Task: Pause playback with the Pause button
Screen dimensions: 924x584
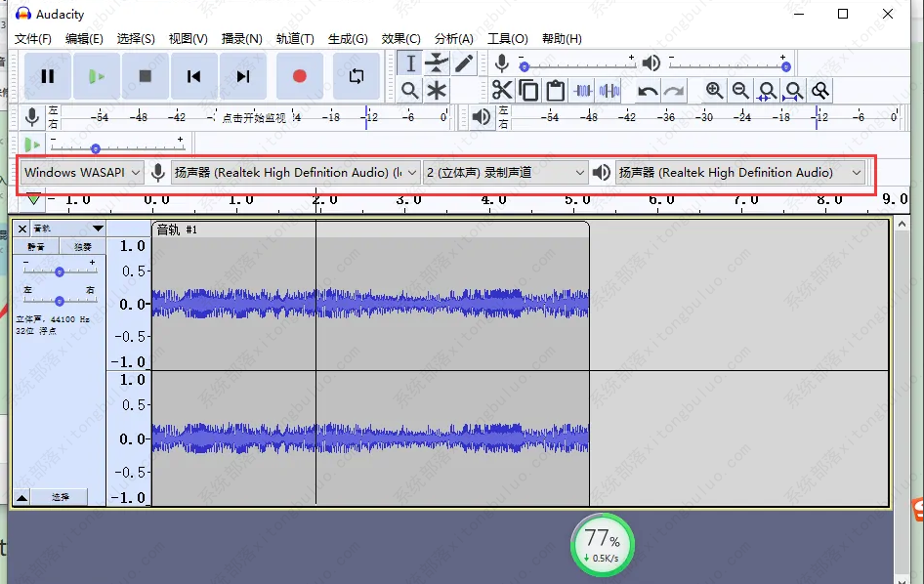Action: pos(48,76)
